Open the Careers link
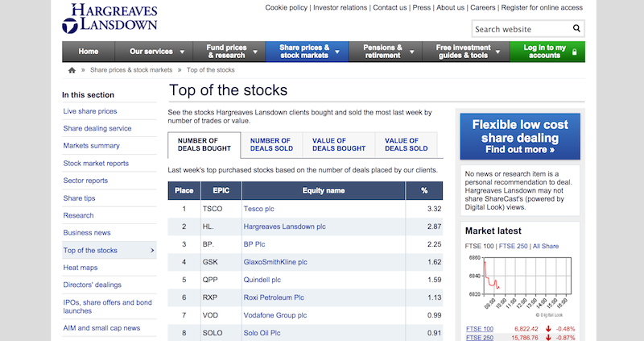 pos(482,7)
